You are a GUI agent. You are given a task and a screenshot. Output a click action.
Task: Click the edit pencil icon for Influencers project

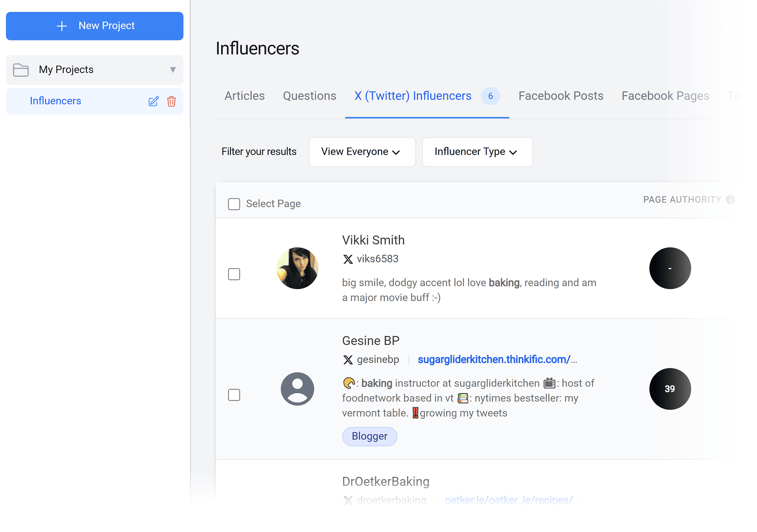(153, 101)
